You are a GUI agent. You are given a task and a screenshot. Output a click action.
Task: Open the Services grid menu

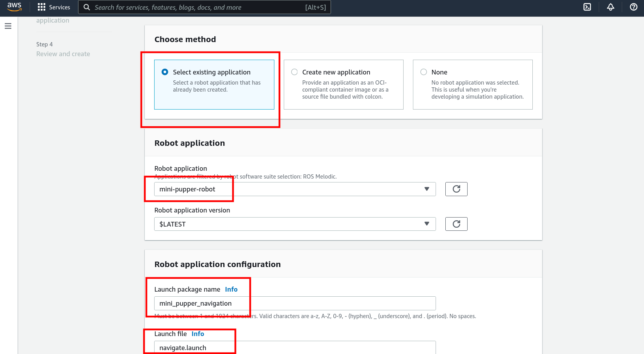click(x=41, y=7)
